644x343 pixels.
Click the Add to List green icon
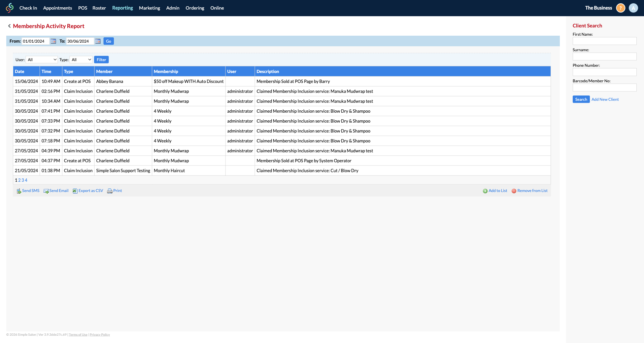(485, 191)
